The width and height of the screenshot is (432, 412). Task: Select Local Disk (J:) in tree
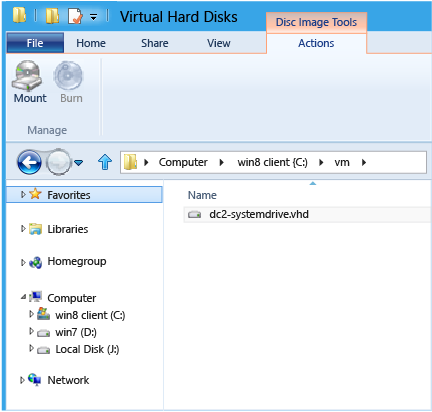click(87, 349)
